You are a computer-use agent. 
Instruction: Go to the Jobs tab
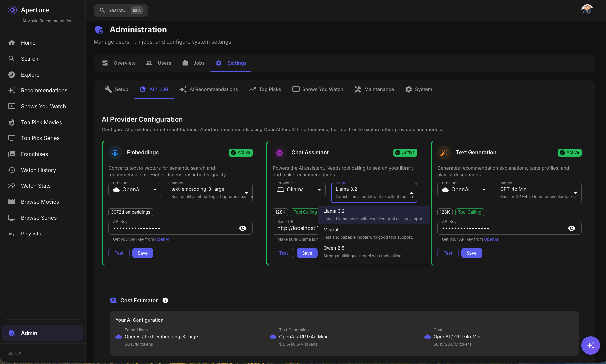[194, 63]
